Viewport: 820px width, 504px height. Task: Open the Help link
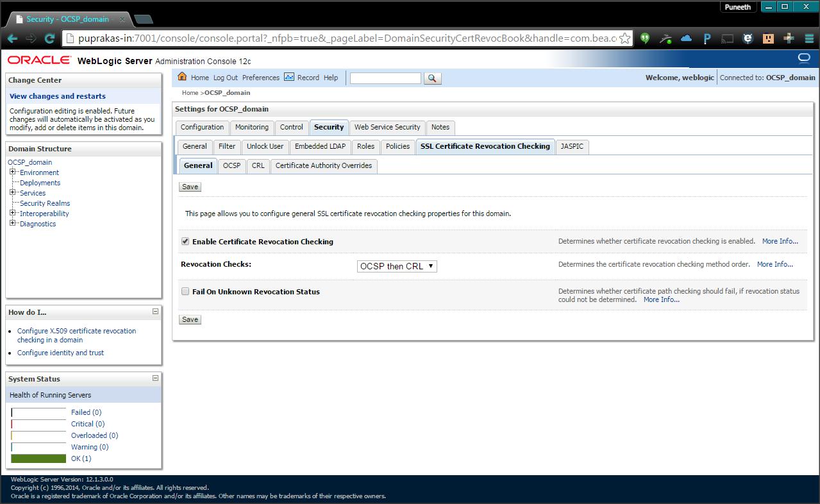331,78
